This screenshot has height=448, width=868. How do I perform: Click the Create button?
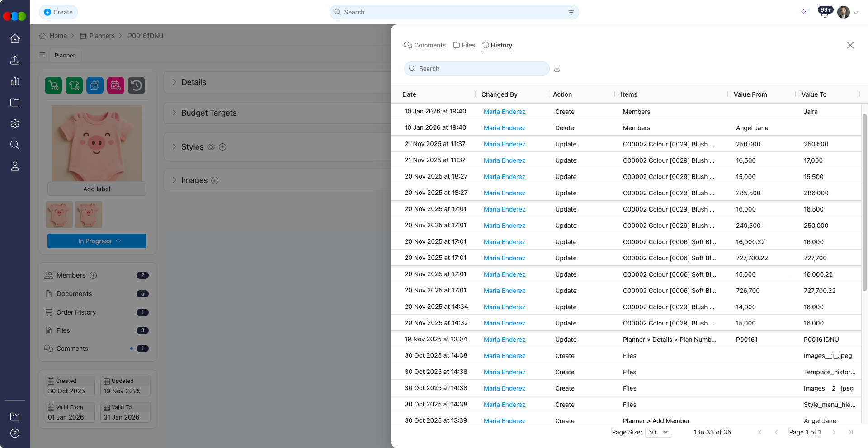pos(58,12)
